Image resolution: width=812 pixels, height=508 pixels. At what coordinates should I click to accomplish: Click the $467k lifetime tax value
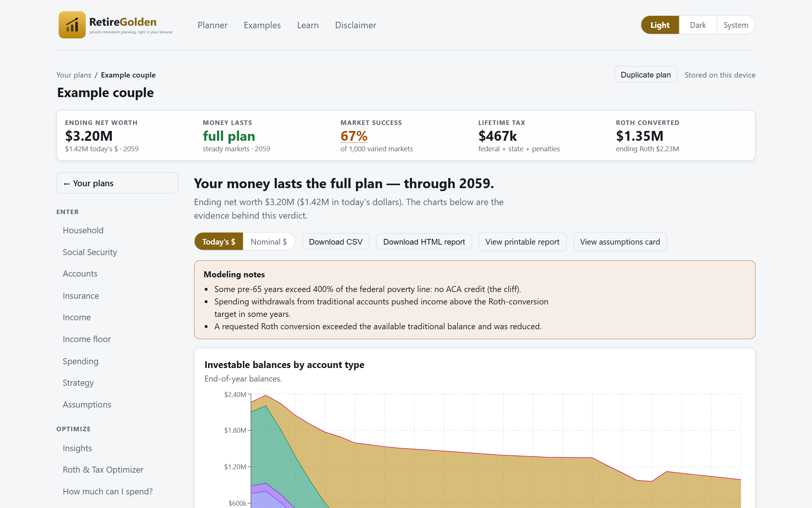tap(497, 136)
